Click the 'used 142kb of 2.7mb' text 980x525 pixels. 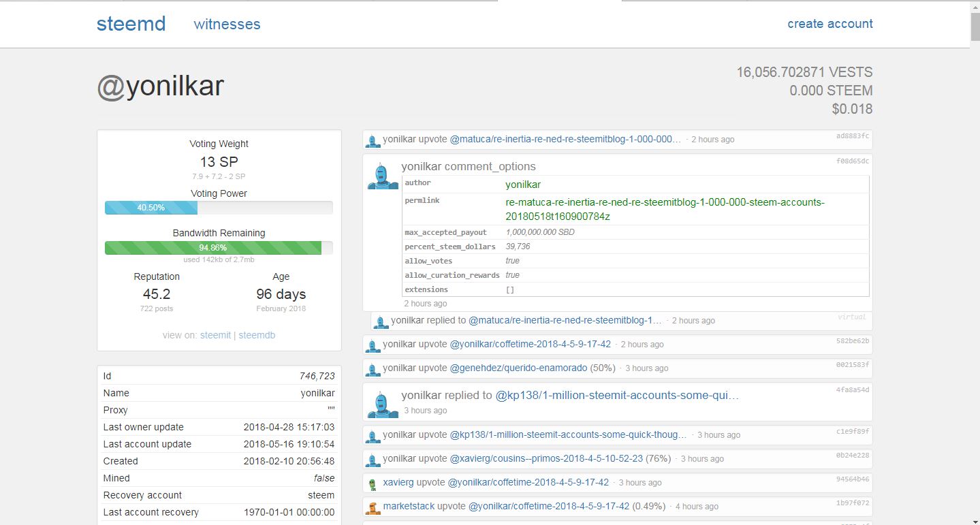click(x=219, y=259)
